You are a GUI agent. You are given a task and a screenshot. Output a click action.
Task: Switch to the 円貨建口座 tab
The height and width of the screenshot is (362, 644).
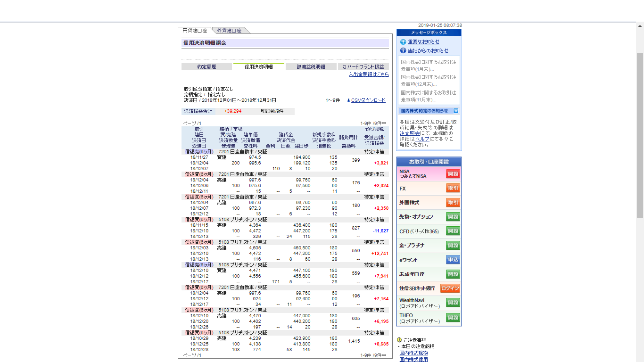195,31
